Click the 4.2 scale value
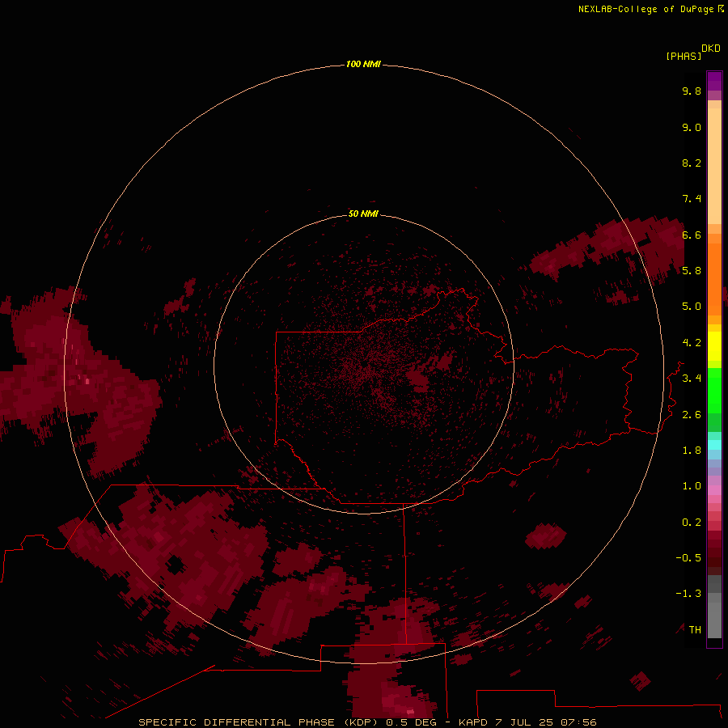This screenshot has width=728, height=728. (x=692, y=343)
